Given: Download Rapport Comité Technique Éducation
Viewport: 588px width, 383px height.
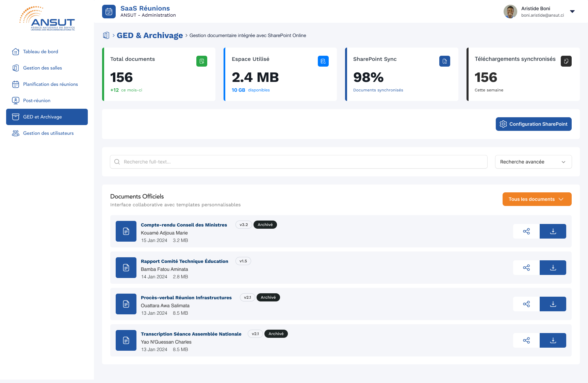Looking at the screenshot, I should [x=553, y=268].
